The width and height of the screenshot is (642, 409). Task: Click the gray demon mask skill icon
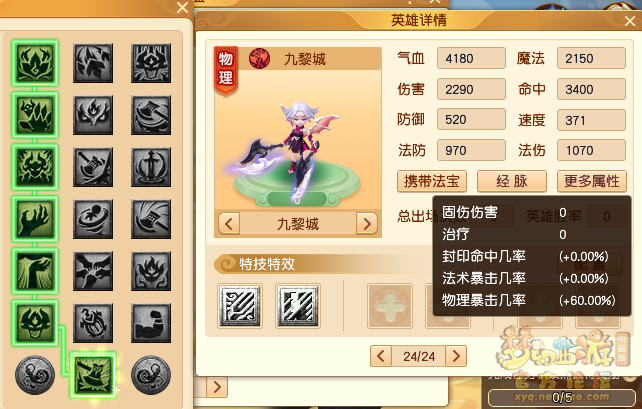pyautogui.click(x=151, y=63)
